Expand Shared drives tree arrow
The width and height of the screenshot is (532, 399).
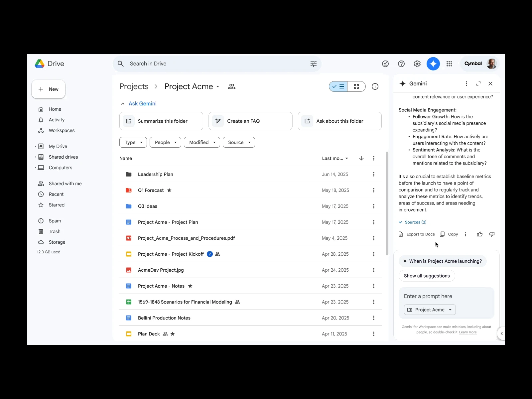point(35,157)
